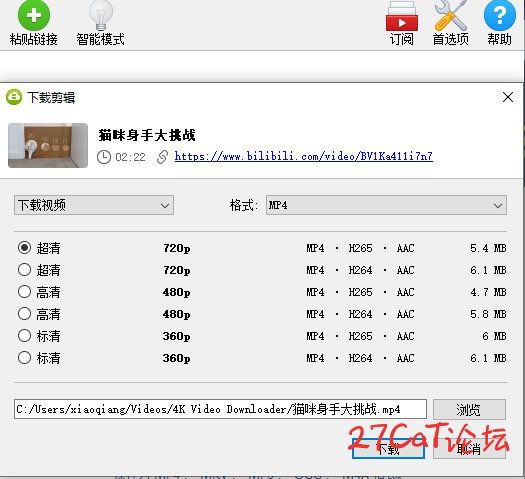Image resolution: width=525 pixels, height=479 pixels.
Task: Open the Subscriptions (订阅) icon
Action: tap(402, 16)
